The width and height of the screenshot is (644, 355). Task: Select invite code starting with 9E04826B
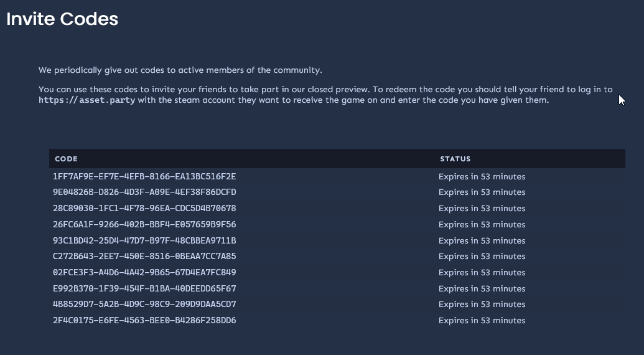[144, 192]
